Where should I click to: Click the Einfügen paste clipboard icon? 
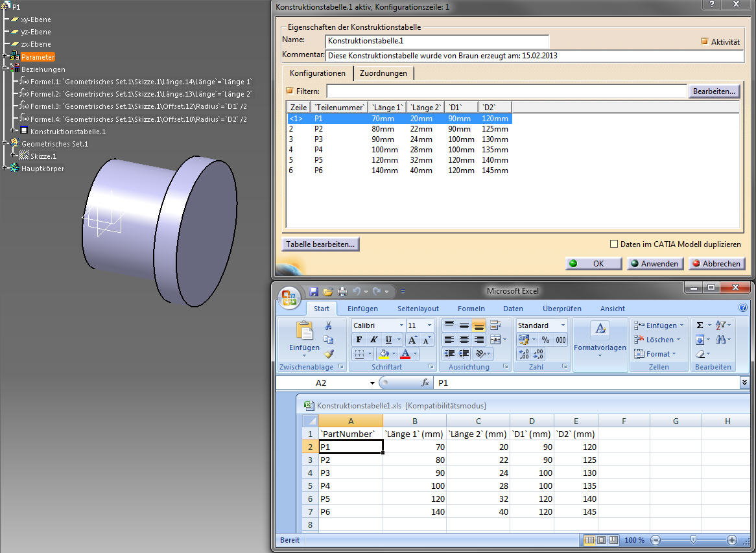click(x=304, y=331)
